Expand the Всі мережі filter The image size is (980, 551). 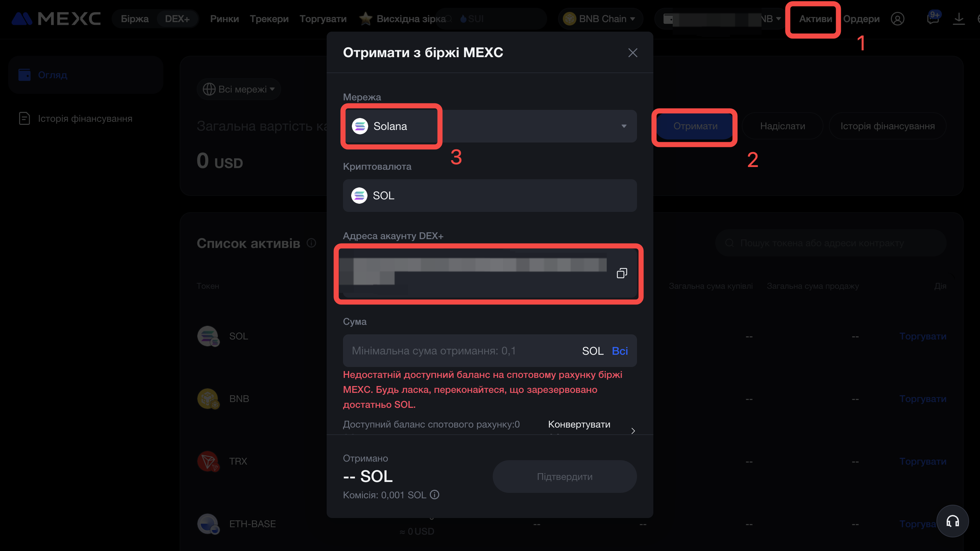coord(239,89)
